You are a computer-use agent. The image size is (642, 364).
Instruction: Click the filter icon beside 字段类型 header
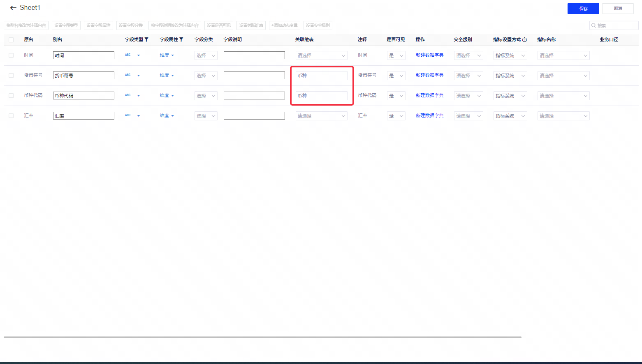tap(146, 40)
